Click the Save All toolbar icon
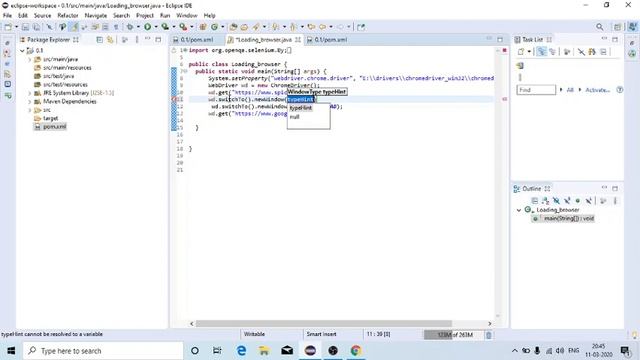The width and height of the screenshot is (640, 360). point(36,27)
